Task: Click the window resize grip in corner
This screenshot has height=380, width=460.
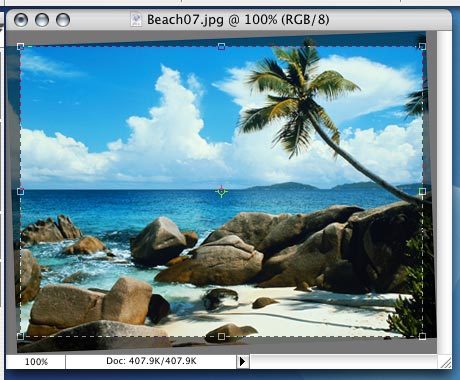Action: tap(445, 362)
